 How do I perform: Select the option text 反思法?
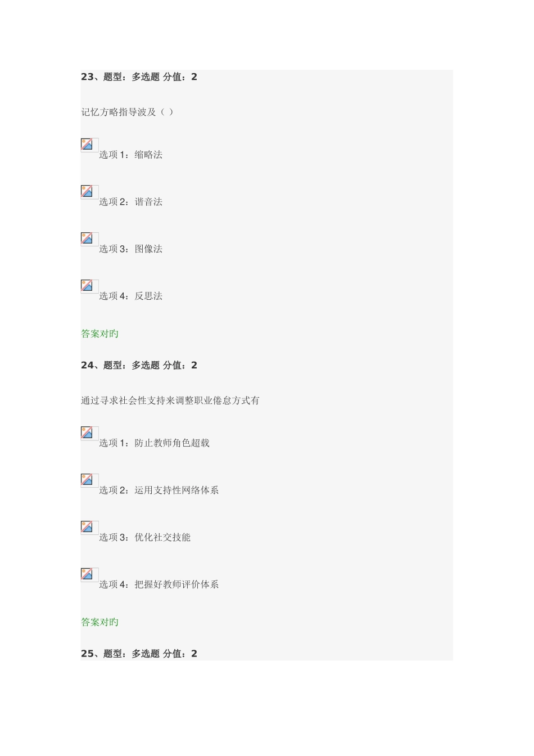pyautogui.click(x=148, y=296)
